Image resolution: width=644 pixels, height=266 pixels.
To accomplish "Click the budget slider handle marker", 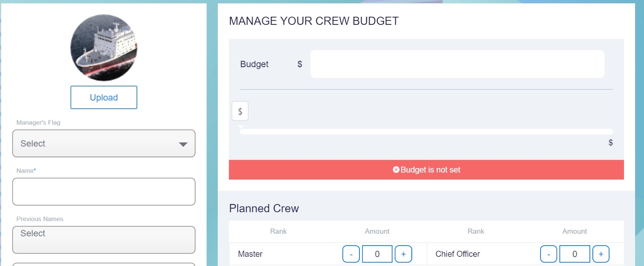I will click(241, 127).
